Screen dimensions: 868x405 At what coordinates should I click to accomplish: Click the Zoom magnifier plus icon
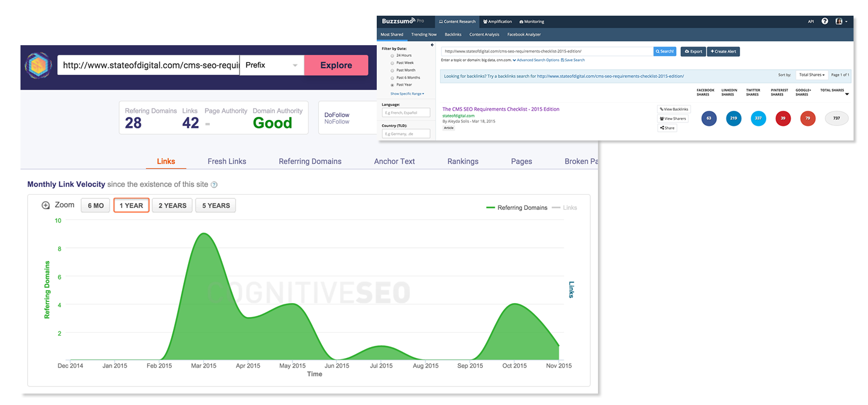coord(46,206)
